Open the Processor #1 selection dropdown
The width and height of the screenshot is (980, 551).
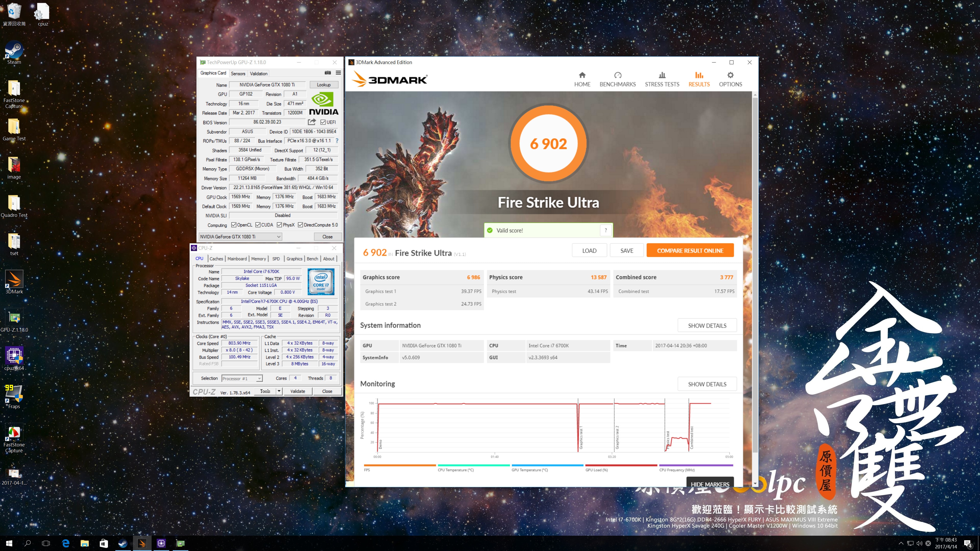242,378
